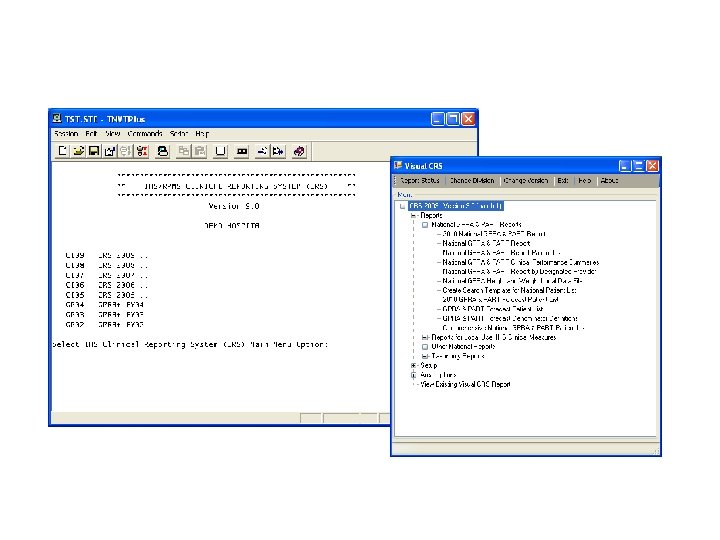Select the Setup tree item
Screen dimensions: 720x540
tap(428, 366)
